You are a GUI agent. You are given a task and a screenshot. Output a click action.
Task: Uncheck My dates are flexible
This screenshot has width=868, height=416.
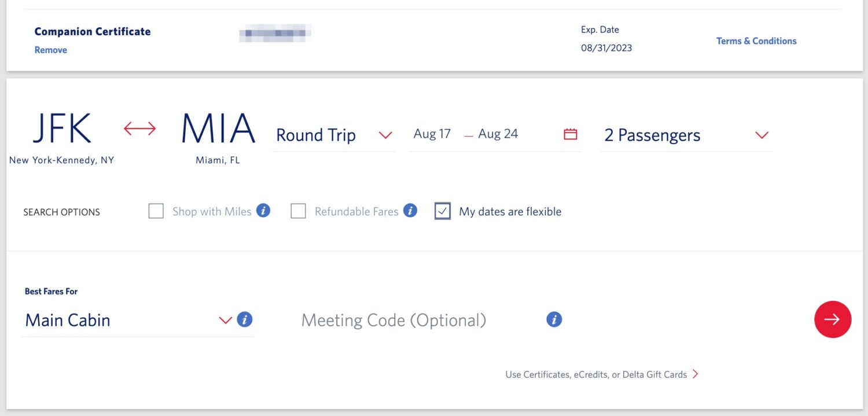[x=443, y=211]
